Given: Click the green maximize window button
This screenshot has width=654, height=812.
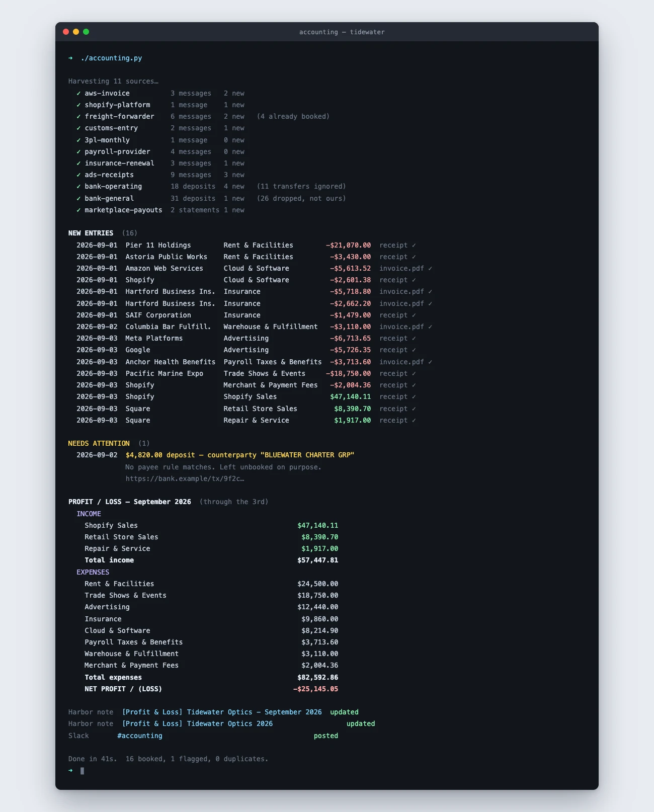Looking at the screenshot, I should [x=86, y=32].
